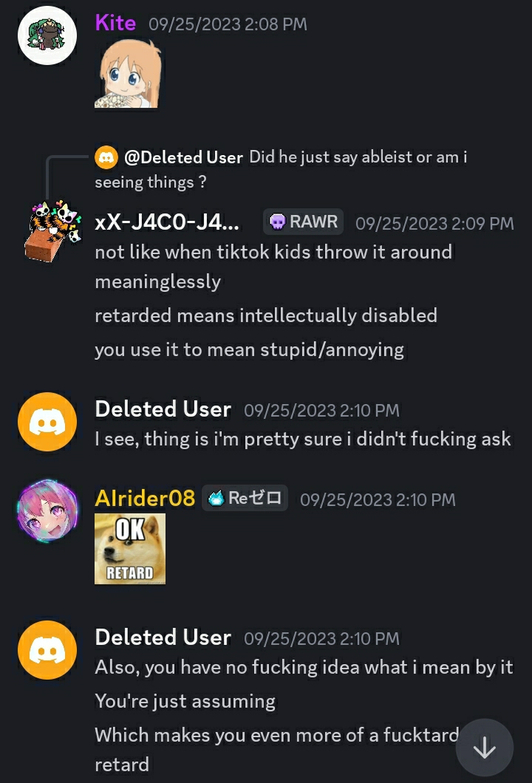Image resolution: width=532 pixels, height=783 pixels.
Task: Tap the first Deleted User orange avatar
Action: pyautogui.click(x=47, y=422)
